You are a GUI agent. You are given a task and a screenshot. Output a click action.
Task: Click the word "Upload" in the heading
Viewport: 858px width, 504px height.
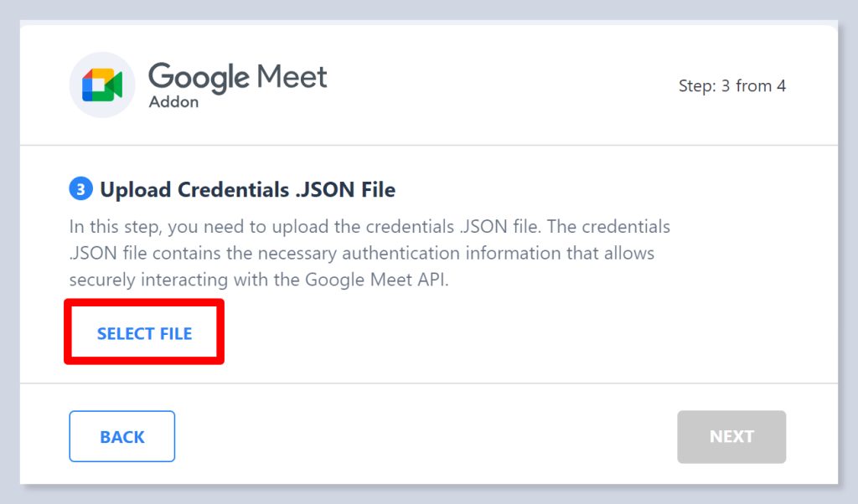pyautogui.click(x=136, y=190)
